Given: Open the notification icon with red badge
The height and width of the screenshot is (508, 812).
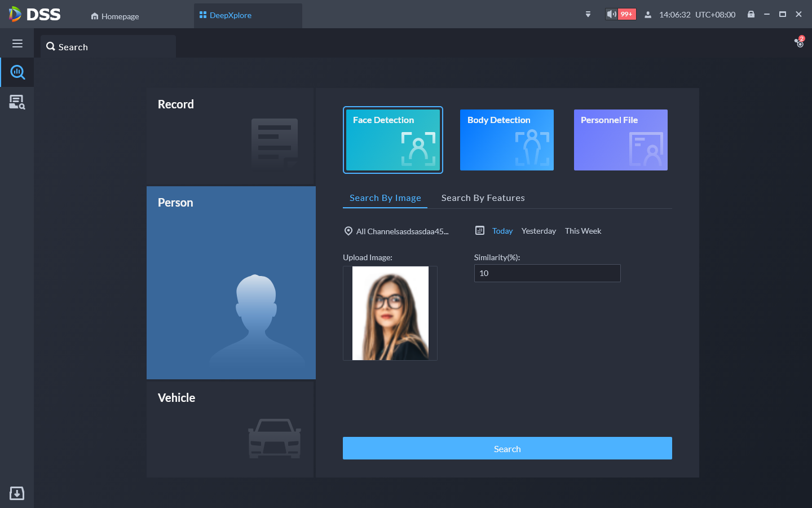Looking at the screenshot, I should pos(799,42).
